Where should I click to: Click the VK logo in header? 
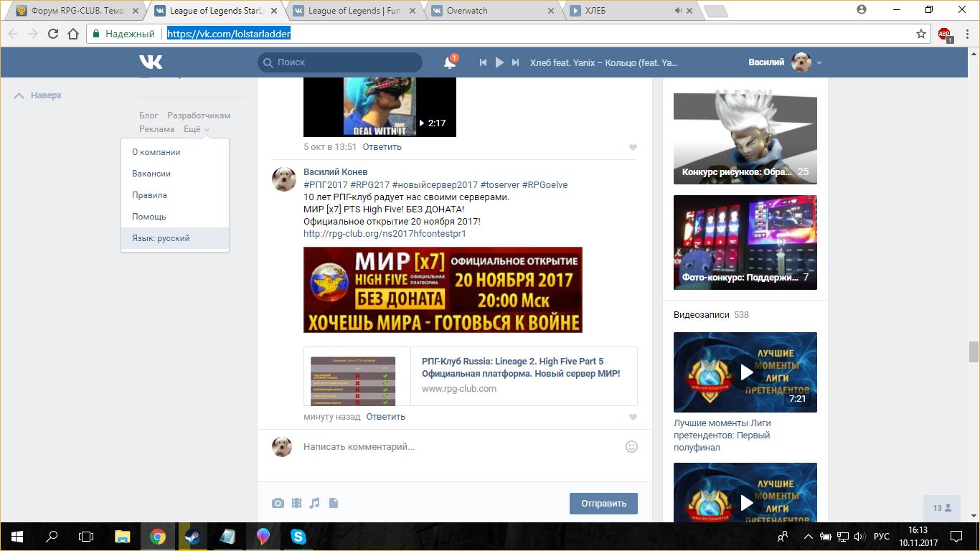151,62
